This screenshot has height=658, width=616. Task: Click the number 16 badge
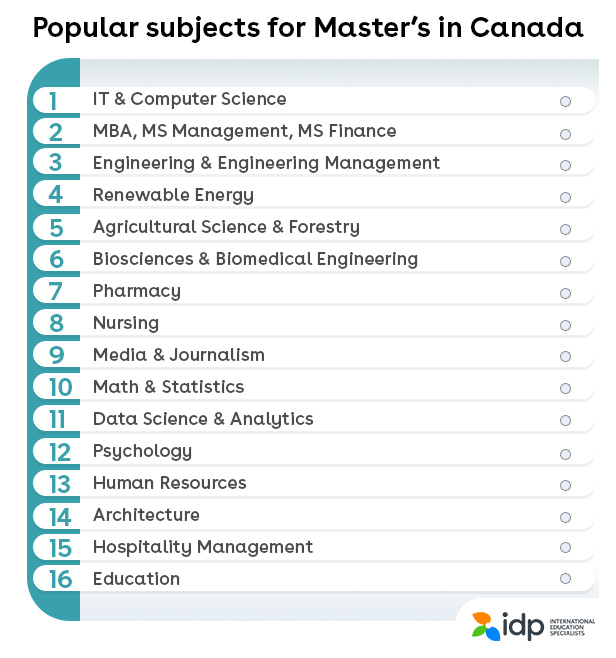pos(60,580)
